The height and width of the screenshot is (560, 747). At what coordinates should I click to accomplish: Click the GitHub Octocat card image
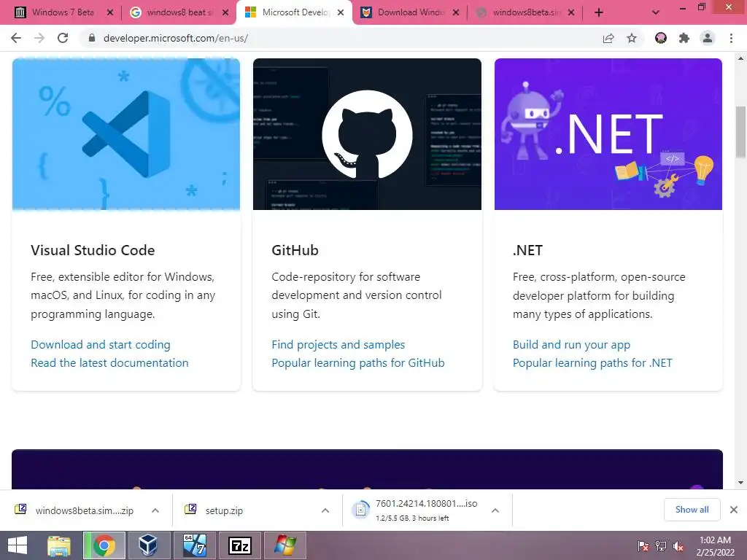click(x=367, y=134)
